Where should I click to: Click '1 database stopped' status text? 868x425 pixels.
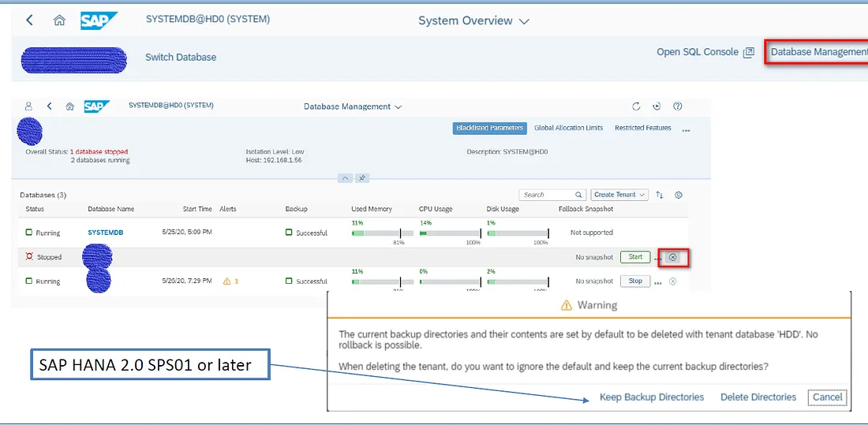point(99,151)
